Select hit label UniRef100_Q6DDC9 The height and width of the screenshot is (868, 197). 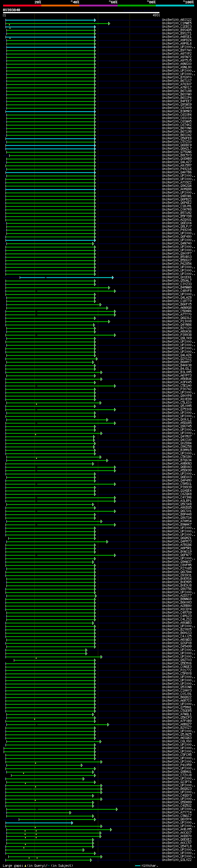click(177, 145)
